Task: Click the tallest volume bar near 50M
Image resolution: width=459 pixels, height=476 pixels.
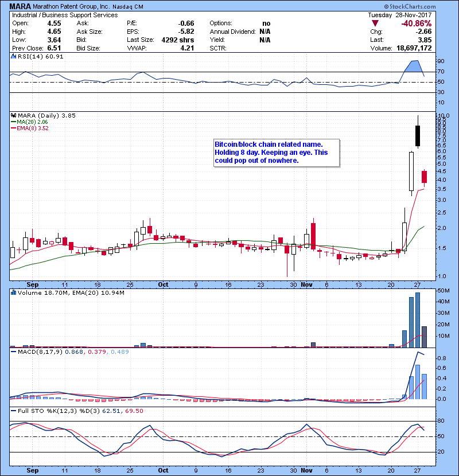Action: (418, 320)
